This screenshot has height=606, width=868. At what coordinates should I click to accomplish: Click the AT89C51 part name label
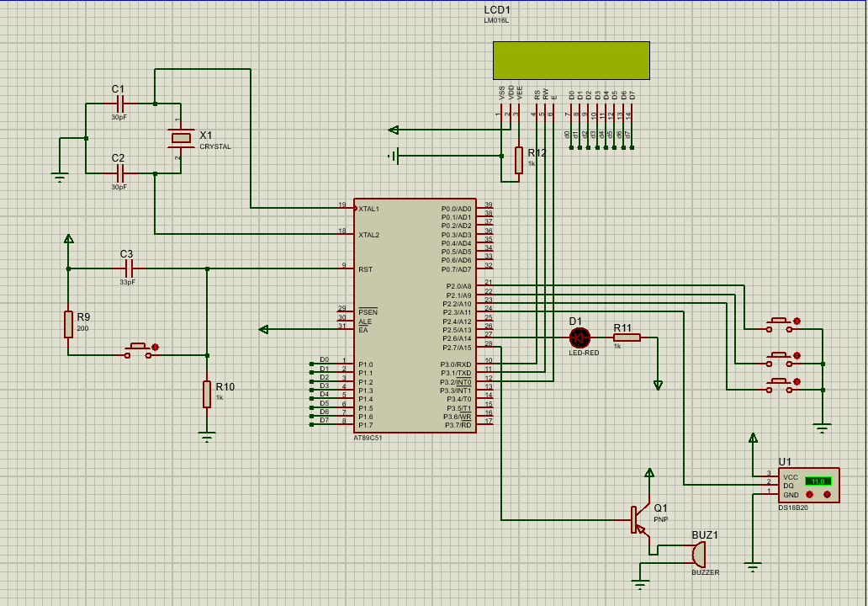pos(368,438)
